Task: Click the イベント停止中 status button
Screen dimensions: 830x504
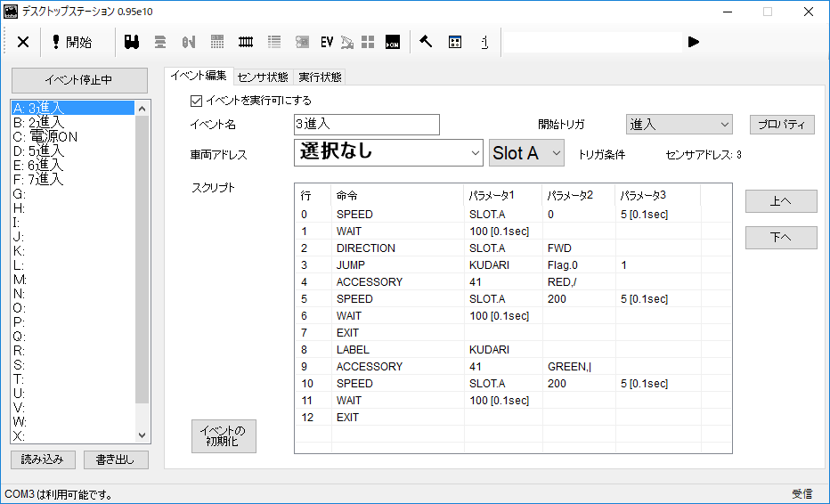Action: 79,80
